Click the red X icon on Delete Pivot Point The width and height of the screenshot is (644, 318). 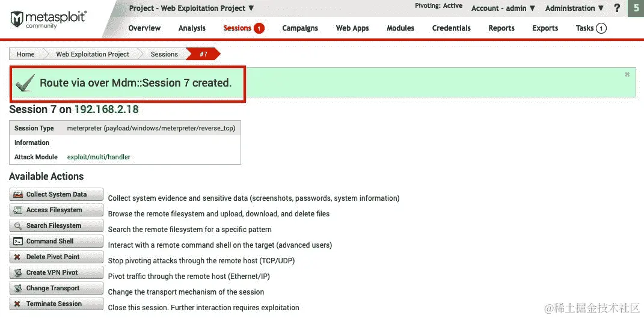coord(17,257)
